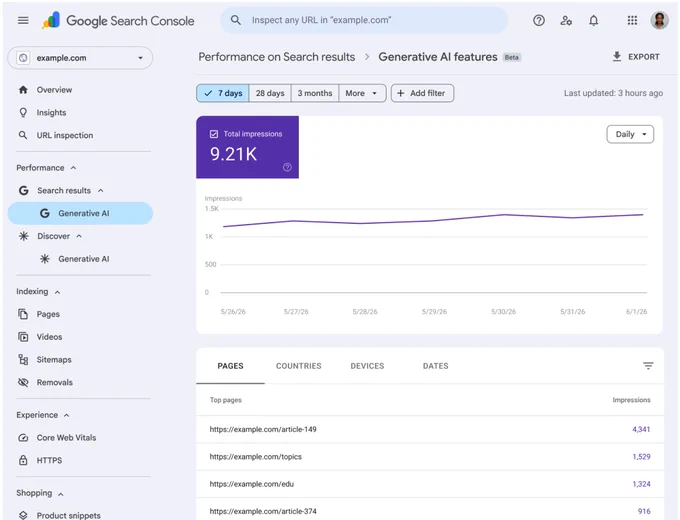This screenshot has width=680, height=520.
Task: Click the Add filter button
Action: (x=422, y=93)
